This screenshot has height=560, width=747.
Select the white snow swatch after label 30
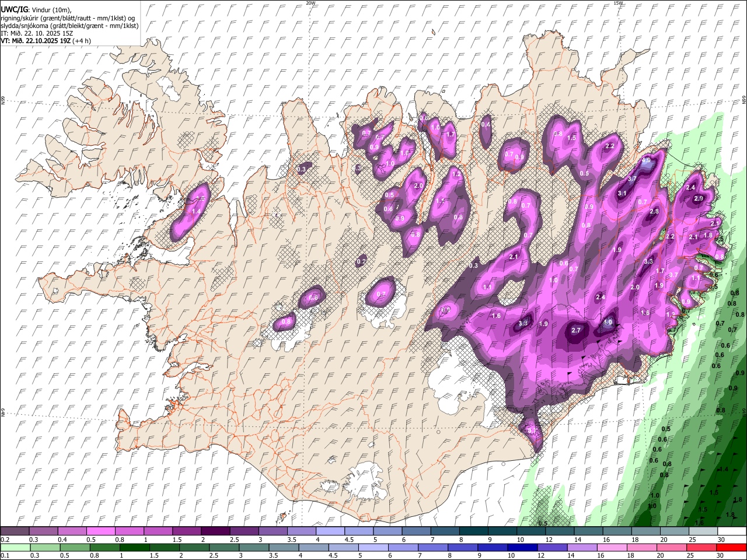[x=731, y=531]
